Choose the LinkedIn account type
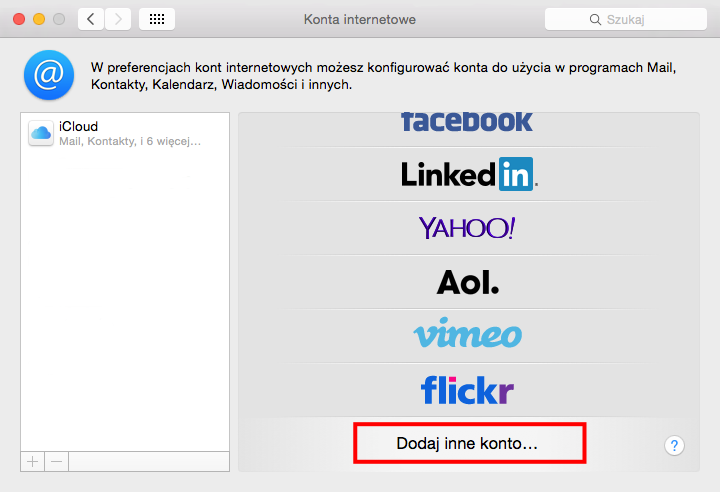Image resolution: width=720 pixels, height=492 pixels. pyautogui.click(x=469, y=174)
